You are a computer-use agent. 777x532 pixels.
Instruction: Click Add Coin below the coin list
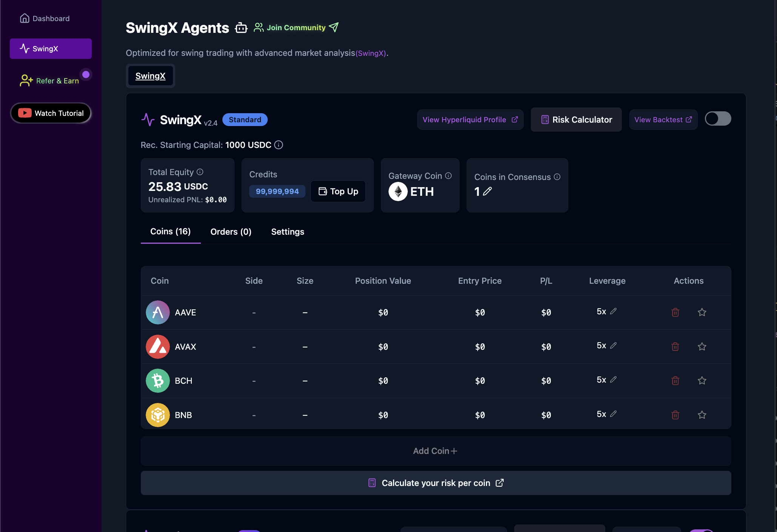tap(435, 451)
